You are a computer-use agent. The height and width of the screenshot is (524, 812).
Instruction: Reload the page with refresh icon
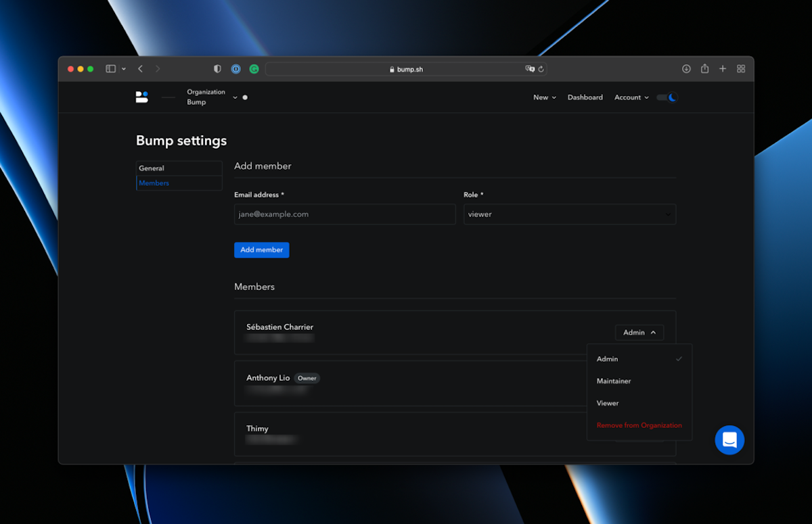(541, 69)
